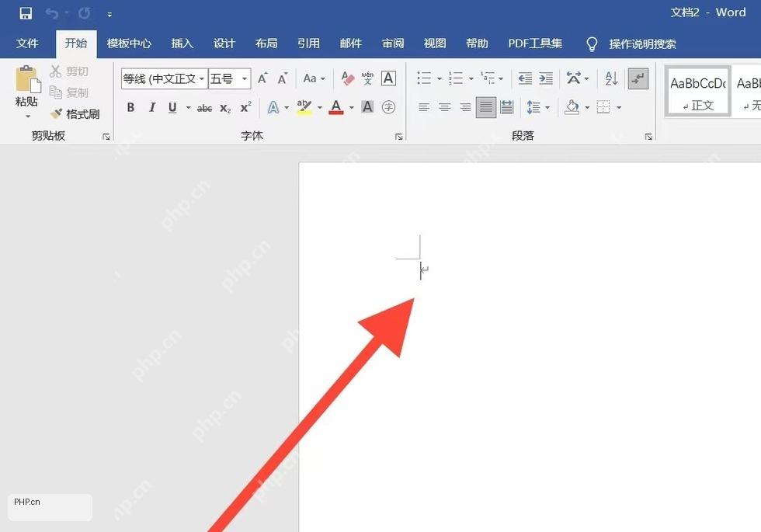Image resolution: width=761 pixels, height=532 pixels.
Task: Click the shading paint bucket
Action: [x=572, y=107]
